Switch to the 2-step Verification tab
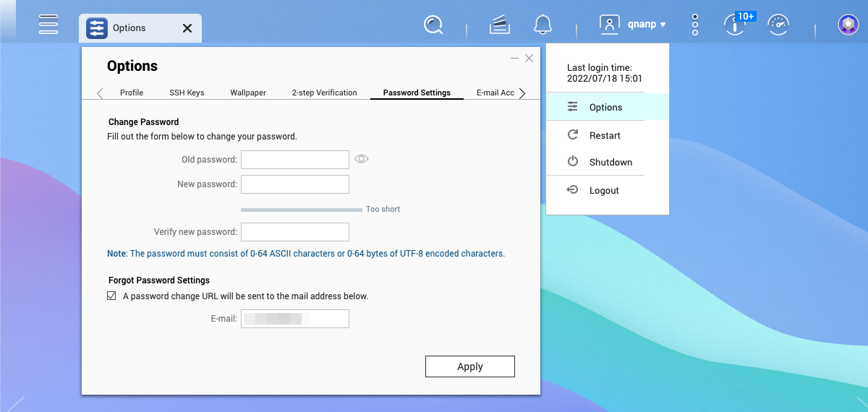 coord(324,93)
